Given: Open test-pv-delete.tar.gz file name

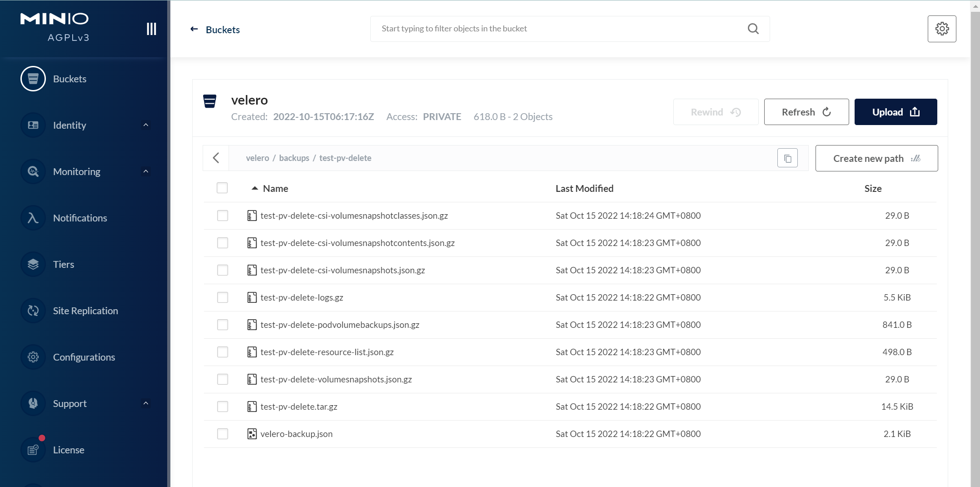Looking at the screenshot, I should (x=298, y=407).
